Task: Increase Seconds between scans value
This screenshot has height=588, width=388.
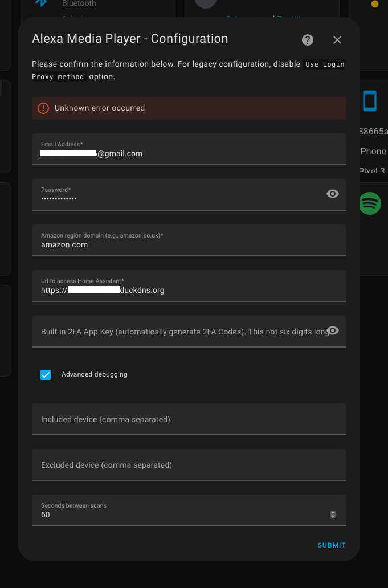Action: (333, 512)
